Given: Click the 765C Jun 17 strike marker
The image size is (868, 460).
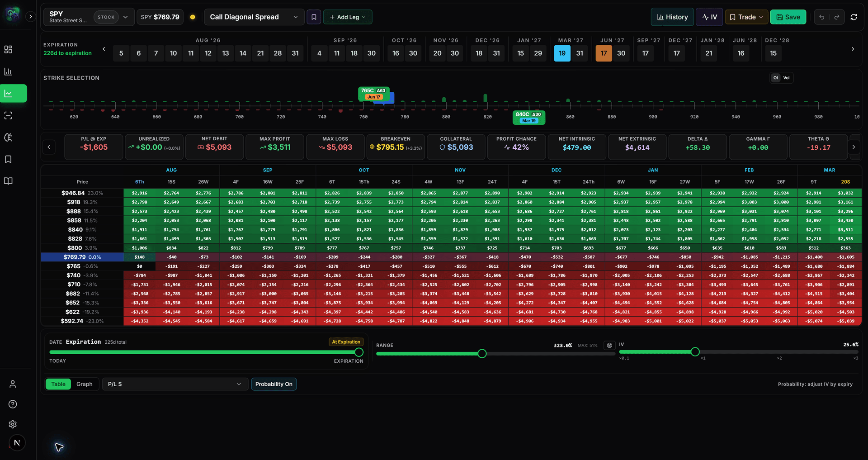Looking at the screenshot, I should click(x=373, y=94).
